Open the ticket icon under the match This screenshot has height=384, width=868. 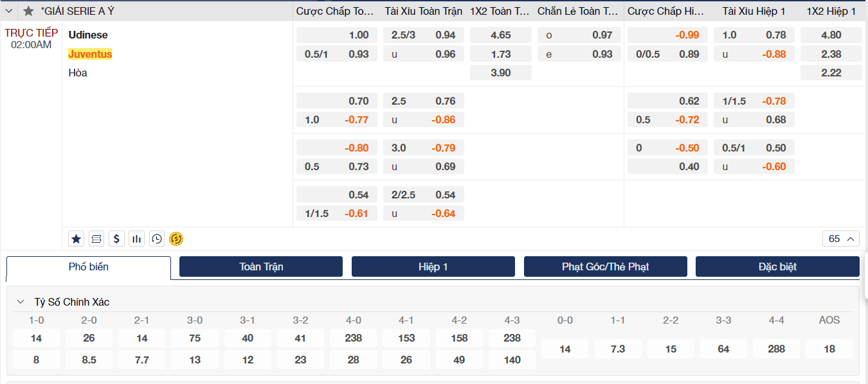[x=96, y=239]
